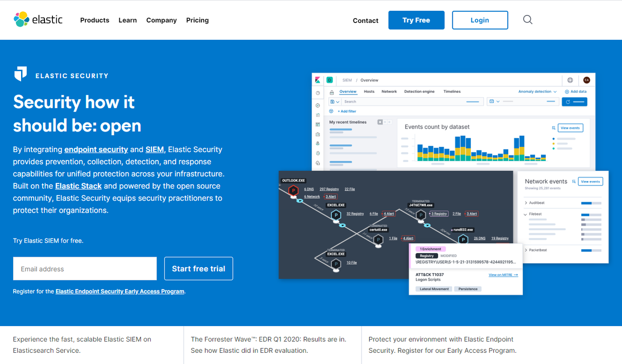Click the yellow legend dot in Events chart

pyautogui.click(x=554, y=143)
